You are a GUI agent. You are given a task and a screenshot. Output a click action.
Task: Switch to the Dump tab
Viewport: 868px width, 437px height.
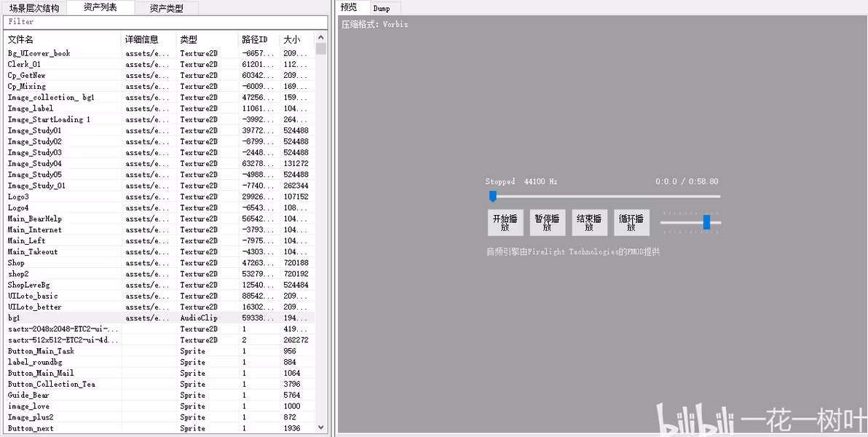click(x=382, y=8)
